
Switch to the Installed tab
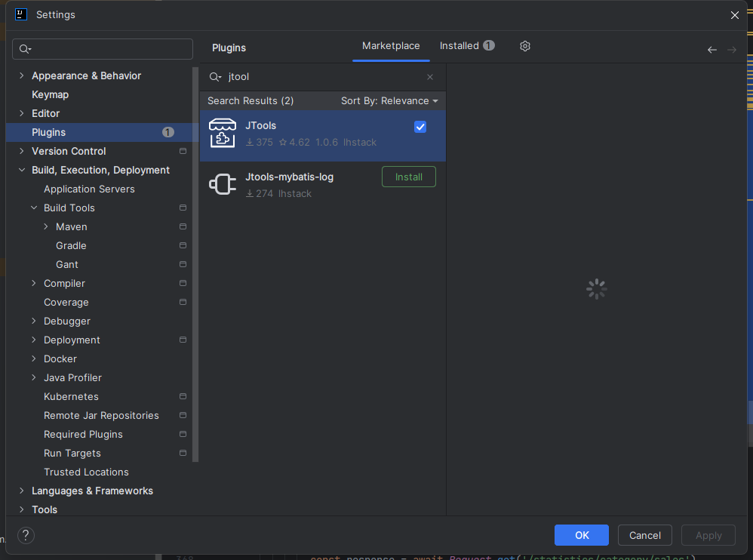click(460, 45)
